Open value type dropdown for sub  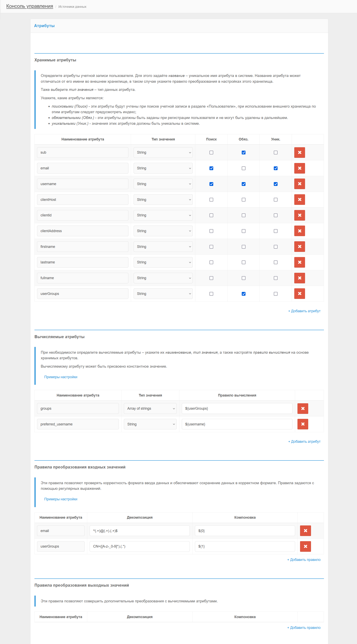[163, 152]
